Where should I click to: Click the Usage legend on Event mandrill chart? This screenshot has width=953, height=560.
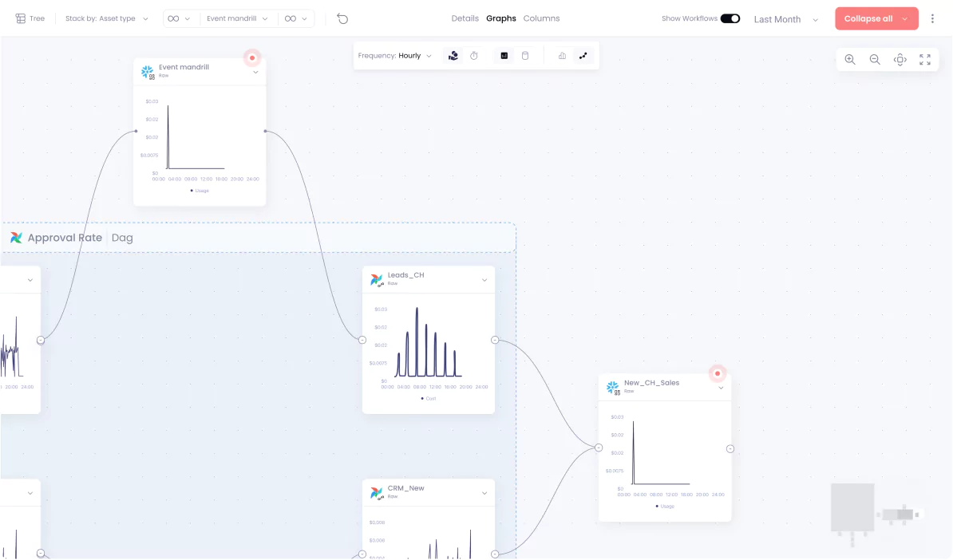tap(200, 191)
